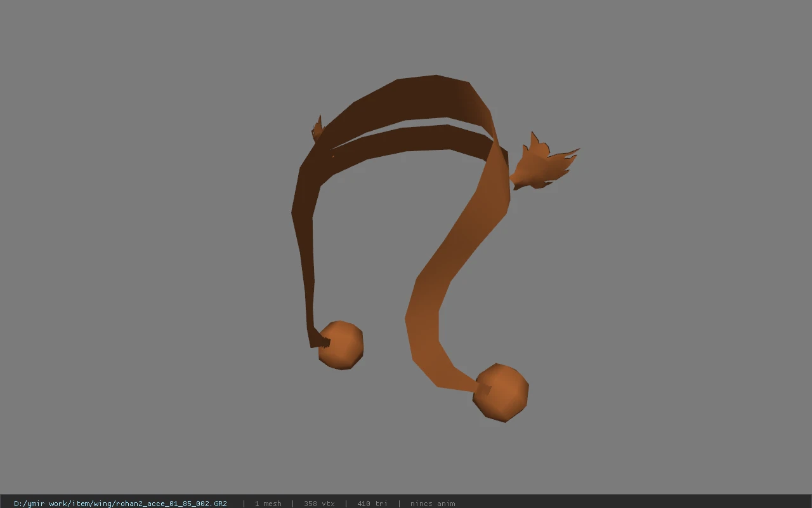This screenshot has height=508, width=812.
Task: Click the '1 mesh' status entry
Action: (268, 504)
